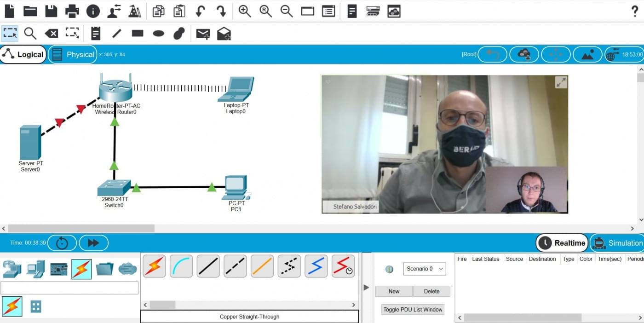The height and width of the screenshot is (323, 644).
Task: Click the Undo arrow icon
Action: [200, 11]
